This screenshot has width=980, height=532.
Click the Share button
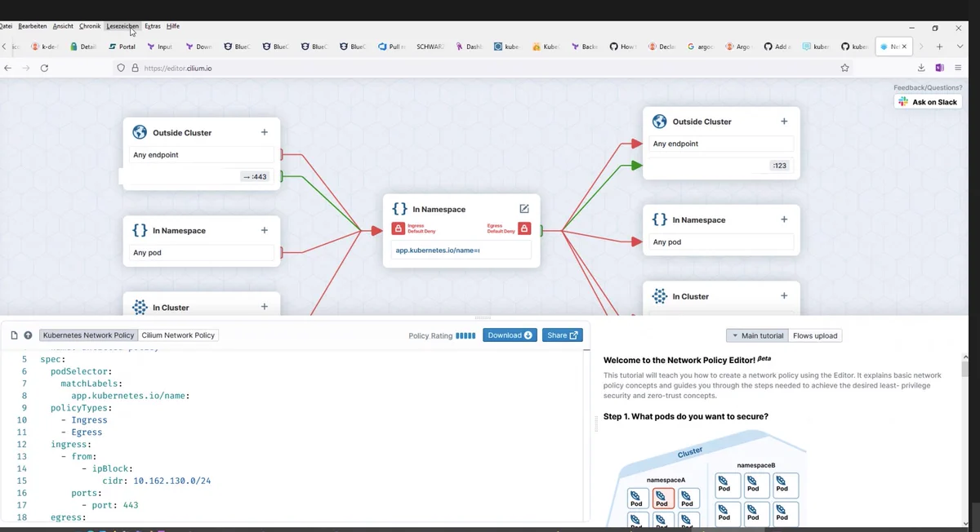(x=562, y=335)
